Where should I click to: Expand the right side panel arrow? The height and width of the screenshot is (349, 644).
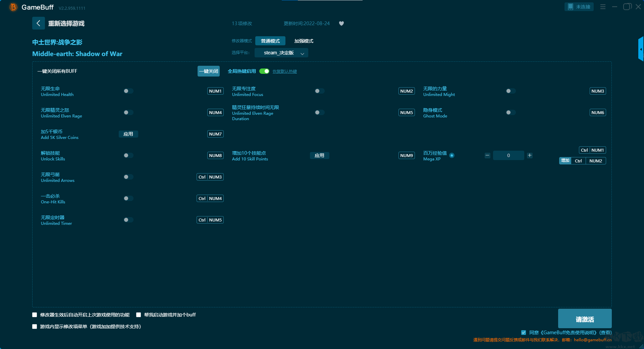click(641, 49)
